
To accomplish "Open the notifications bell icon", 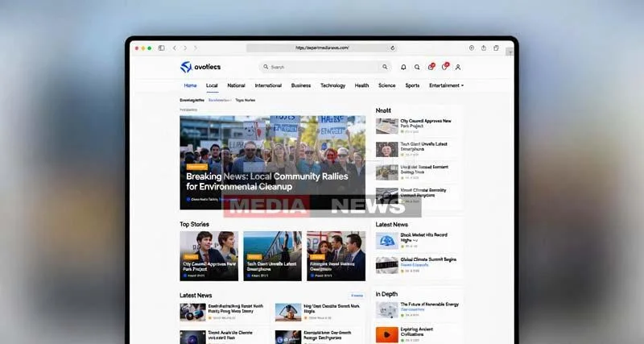I will 403,67.
